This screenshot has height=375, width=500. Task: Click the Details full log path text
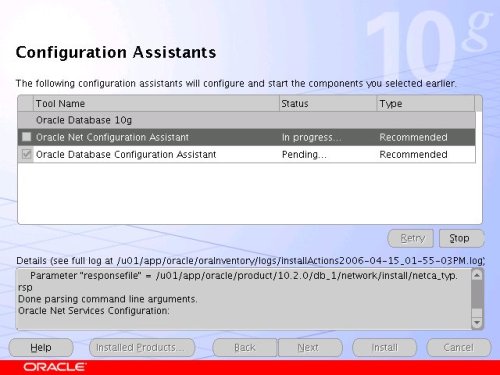(250, 261)
